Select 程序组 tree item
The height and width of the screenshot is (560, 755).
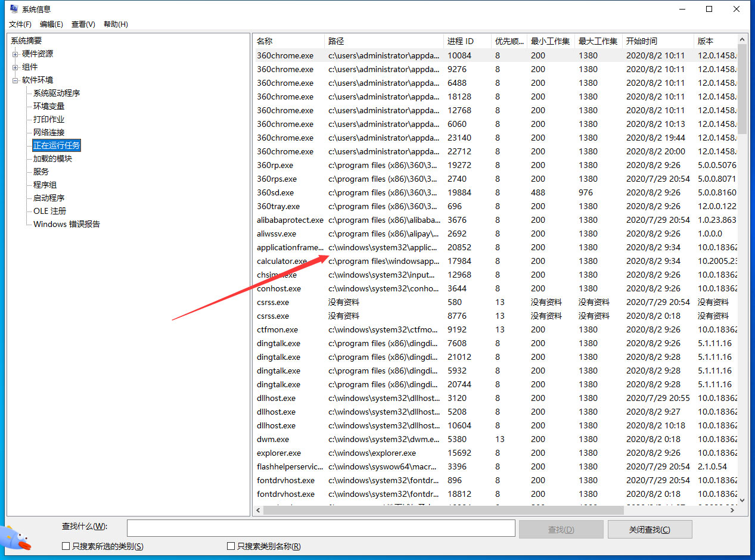pos(45,185)
